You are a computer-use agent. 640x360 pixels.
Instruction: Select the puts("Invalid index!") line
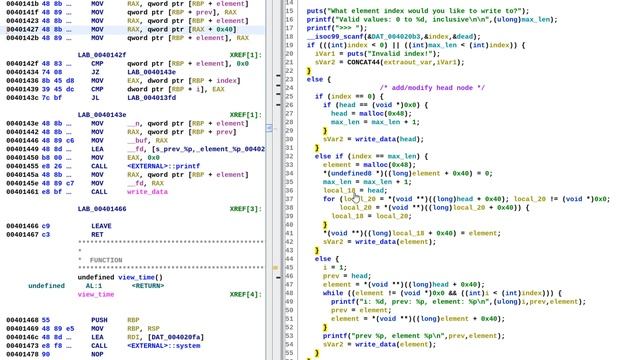tap(377, 54)
